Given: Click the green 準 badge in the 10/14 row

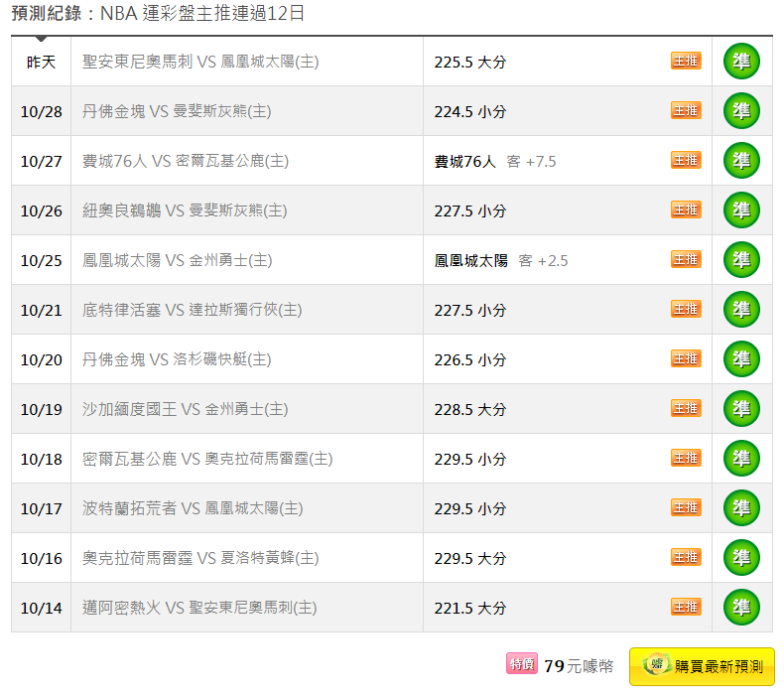Looking at the screenshot, I should point(741,607).
